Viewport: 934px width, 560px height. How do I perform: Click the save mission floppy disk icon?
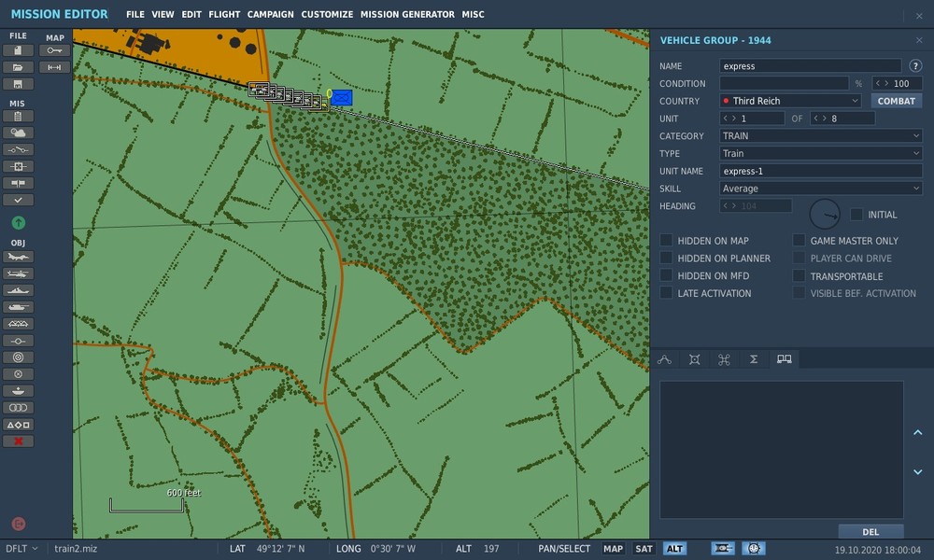[x=18, y=83]
